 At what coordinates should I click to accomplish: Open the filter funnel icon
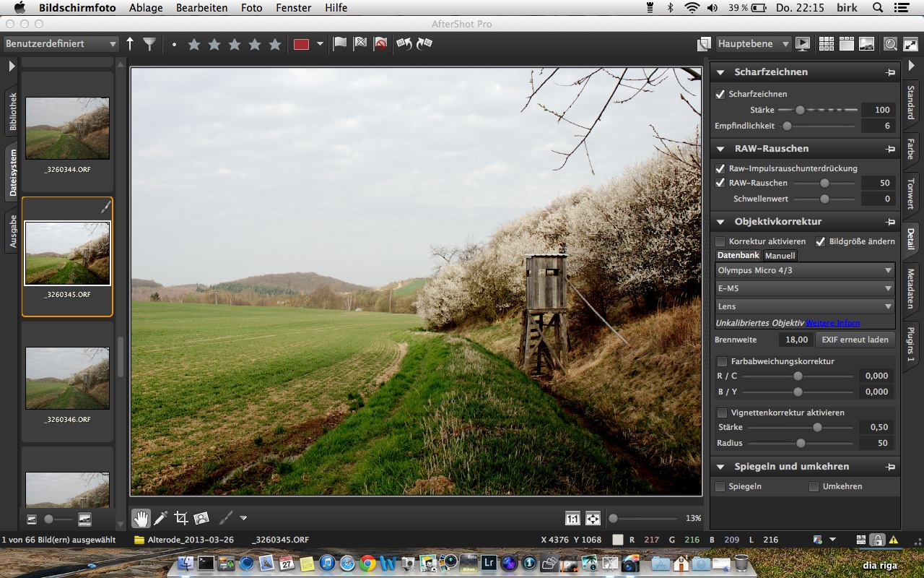(149, 44)
